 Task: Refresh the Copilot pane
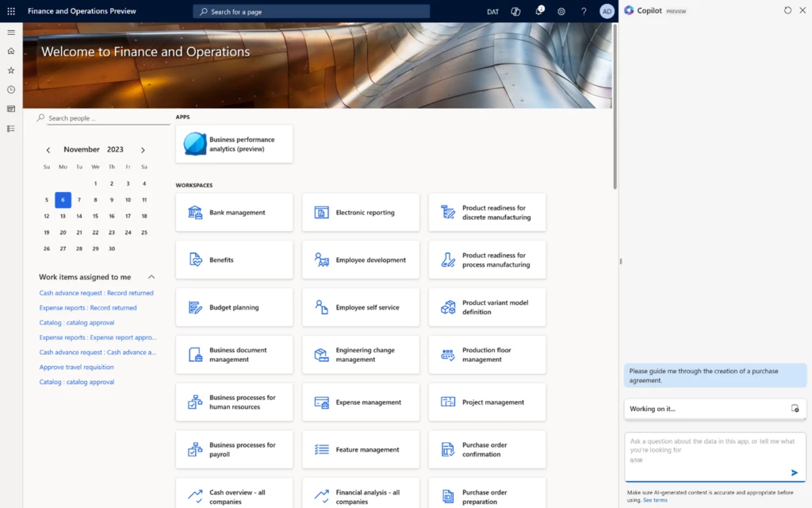click(x=787, y=10)
